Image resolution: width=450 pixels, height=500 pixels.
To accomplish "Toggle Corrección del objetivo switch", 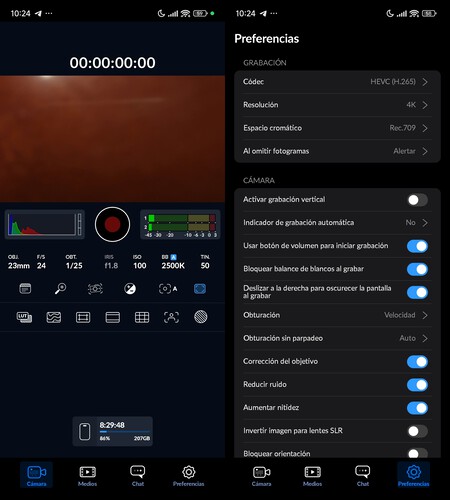I will point(417,362).
